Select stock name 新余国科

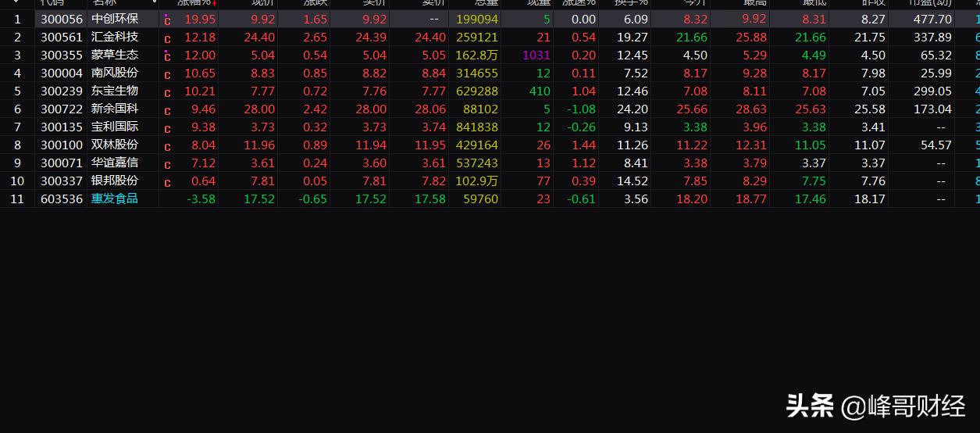click(x=115, y=109)
